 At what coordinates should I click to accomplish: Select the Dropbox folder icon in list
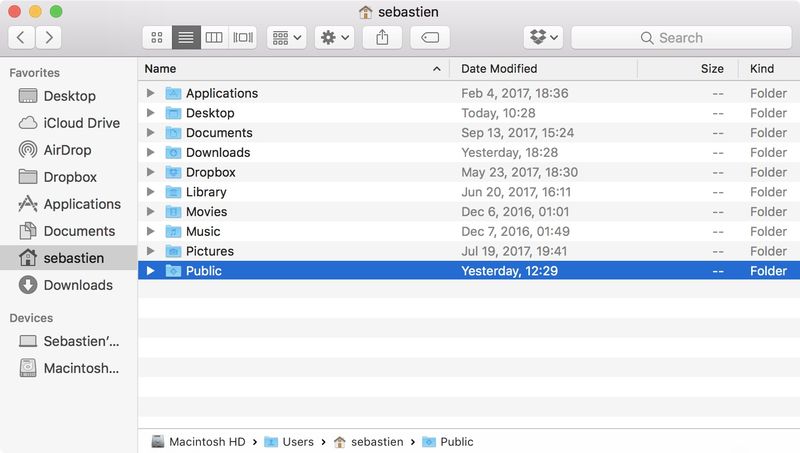pyautogui.click(x=173, y=172)
